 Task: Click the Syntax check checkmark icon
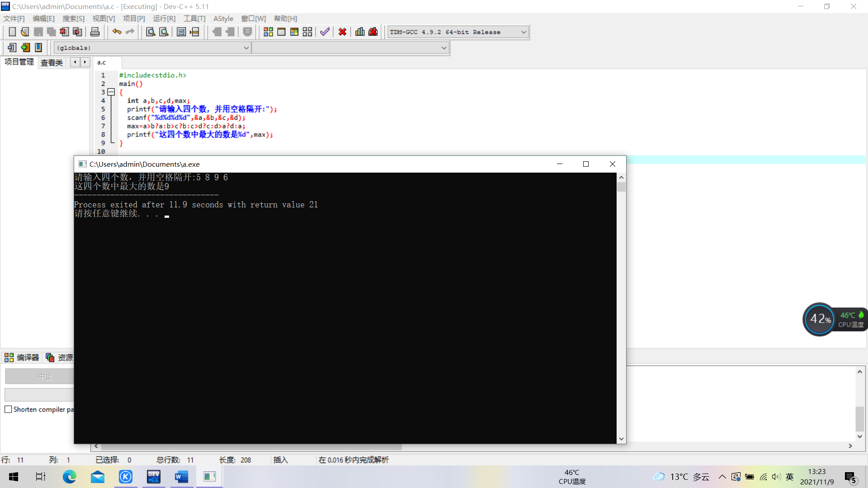(325, 32)
